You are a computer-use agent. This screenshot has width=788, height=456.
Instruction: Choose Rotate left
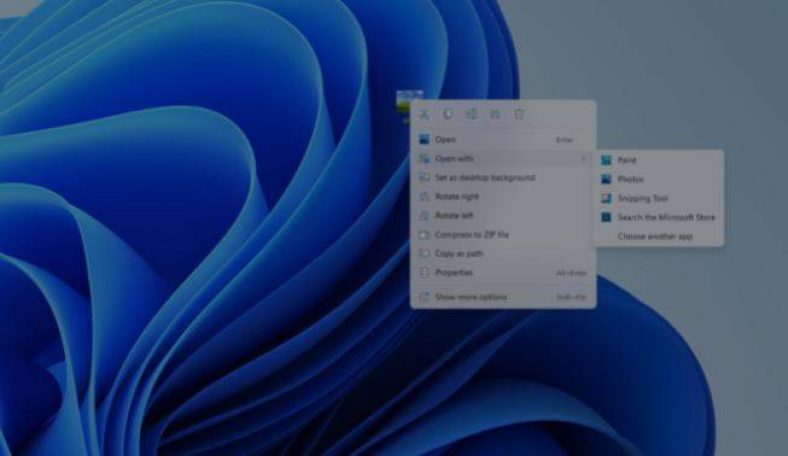[x=503, y=216]
